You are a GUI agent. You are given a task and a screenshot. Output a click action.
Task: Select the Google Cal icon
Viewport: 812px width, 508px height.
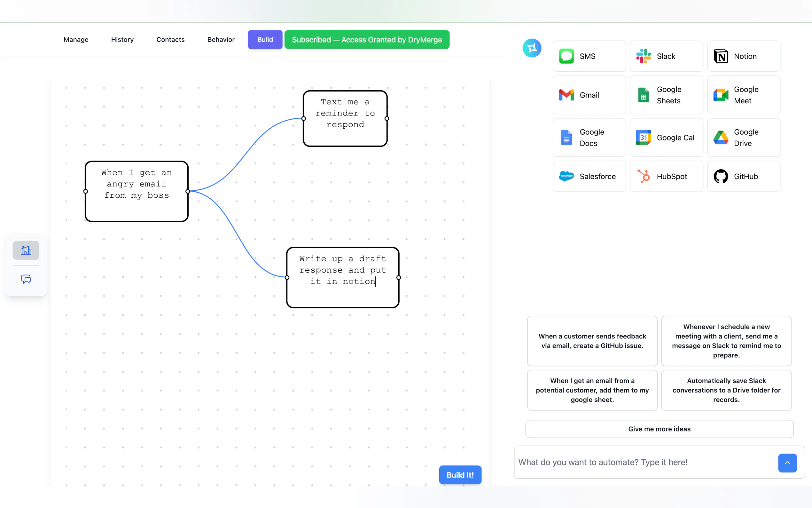[x=643, y=138]
